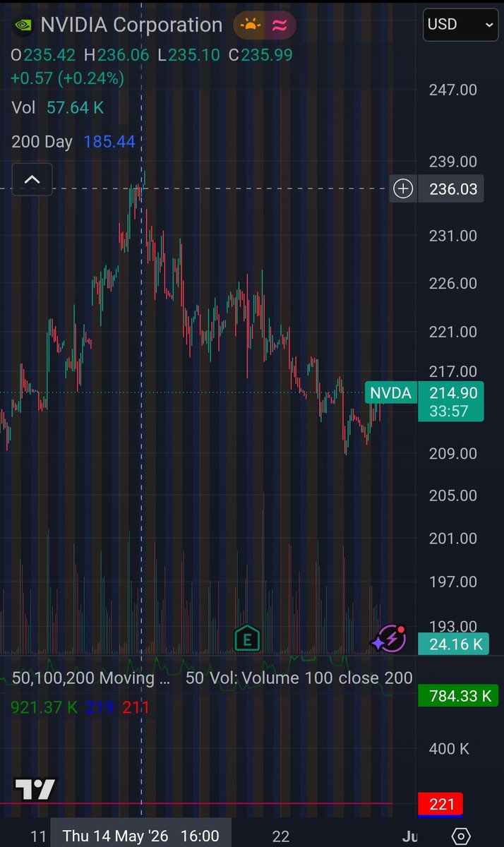Click the Thu 14 May '26 16:00 date label
This screenshot has height=847, width=504.
tap(141, 836)
